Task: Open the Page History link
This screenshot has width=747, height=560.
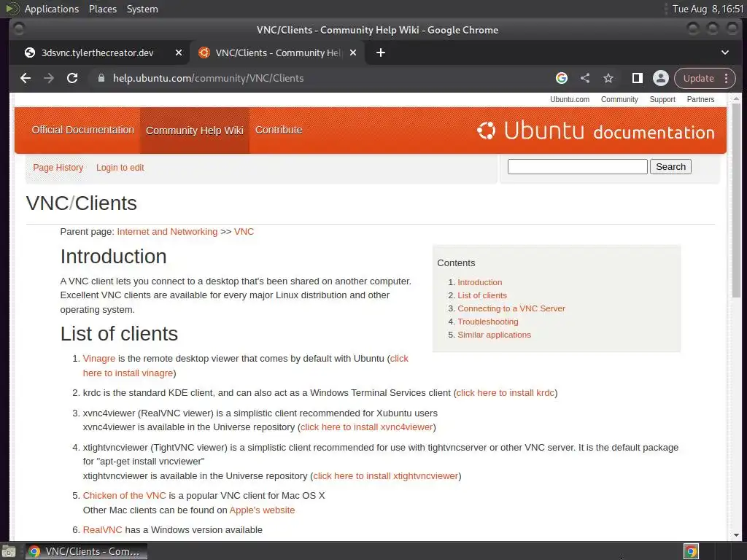Action: (58, 168)
